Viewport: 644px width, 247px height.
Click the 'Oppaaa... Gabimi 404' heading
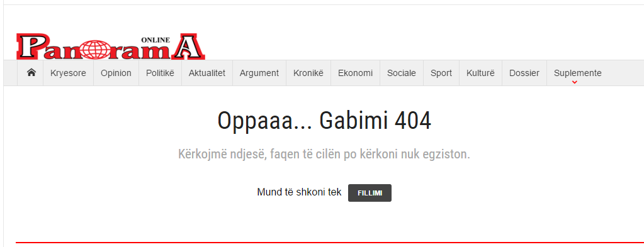coord(324,121)
